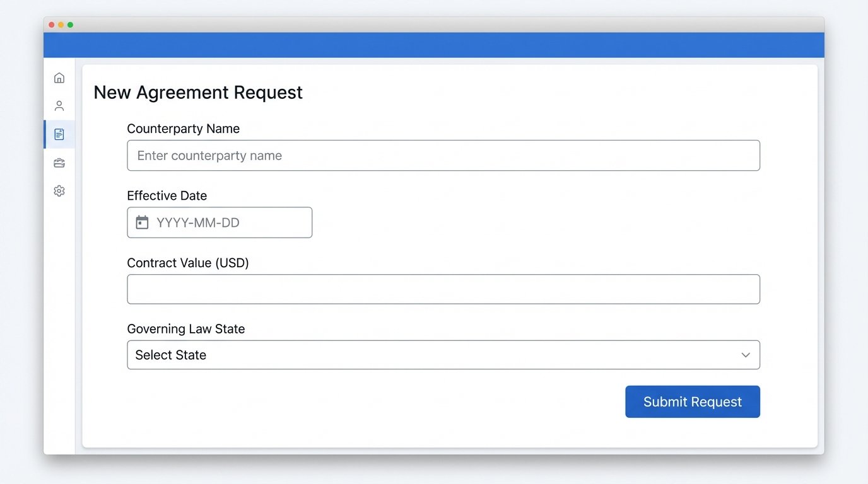The height and width of the screenshot is (484, 868).
Task: Close the window with the red button
Action: [x=52, y=25]
